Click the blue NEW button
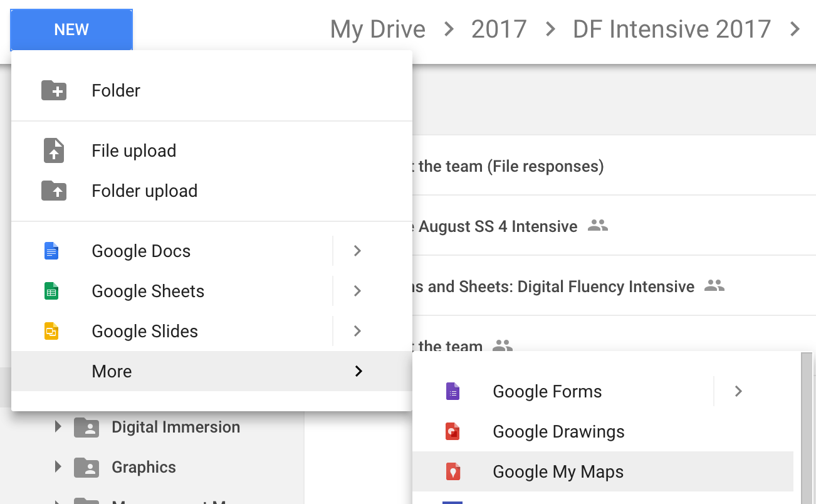816x504 pixels. 71,29
